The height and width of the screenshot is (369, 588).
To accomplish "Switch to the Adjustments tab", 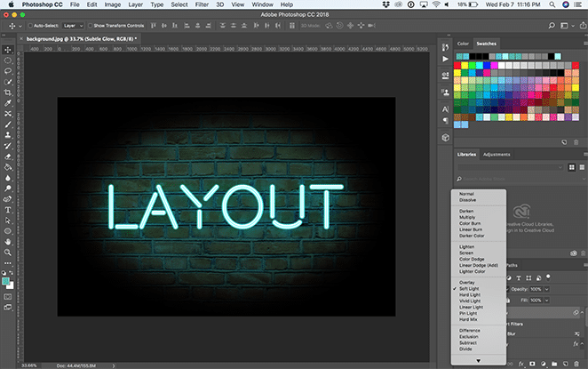I will [x=496, y=155].
